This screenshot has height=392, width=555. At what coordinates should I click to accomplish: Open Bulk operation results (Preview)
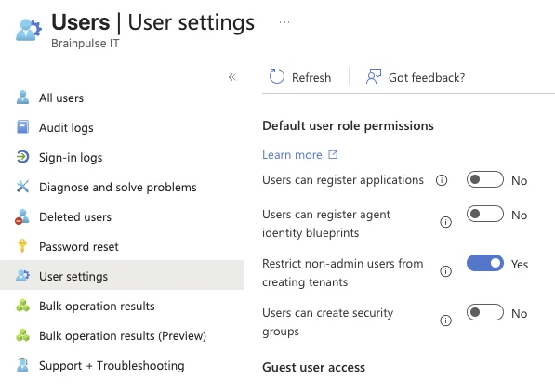point(122,335)
